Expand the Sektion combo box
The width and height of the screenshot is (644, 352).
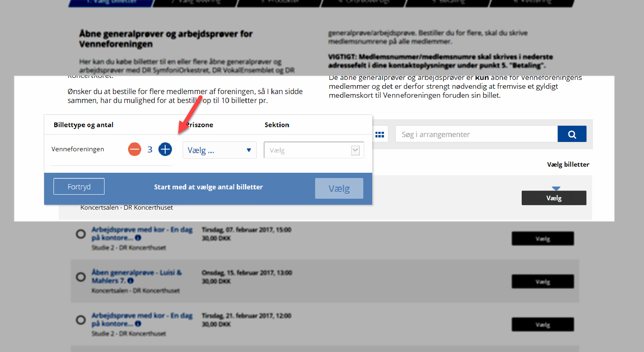[x=308, y=150]
